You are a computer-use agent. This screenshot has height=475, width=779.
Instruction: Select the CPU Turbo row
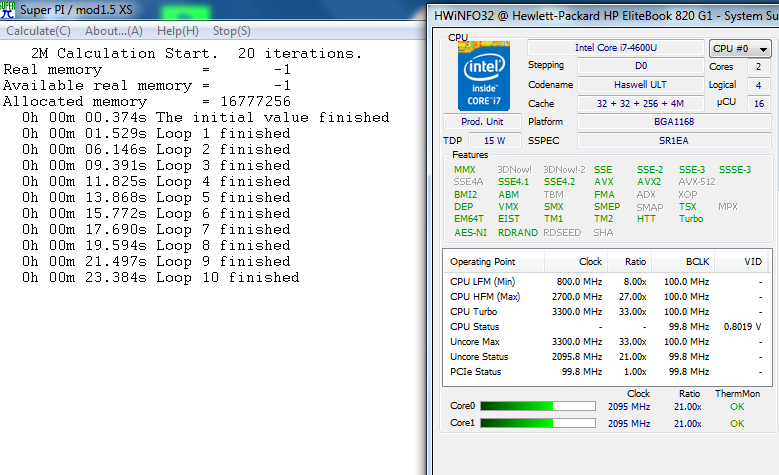point(606,312)
